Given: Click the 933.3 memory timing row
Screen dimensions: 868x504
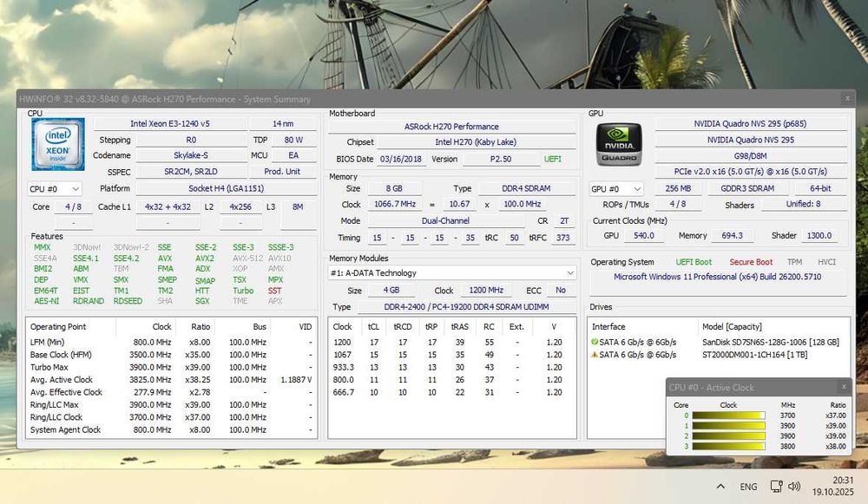Looking at the screenshot, I should pos(451,367).
